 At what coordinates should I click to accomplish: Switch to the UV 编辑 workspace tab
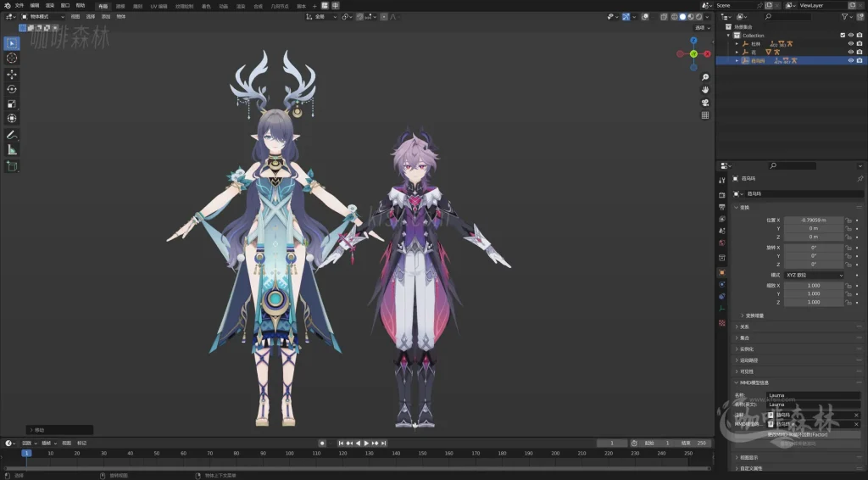[159, 6]
